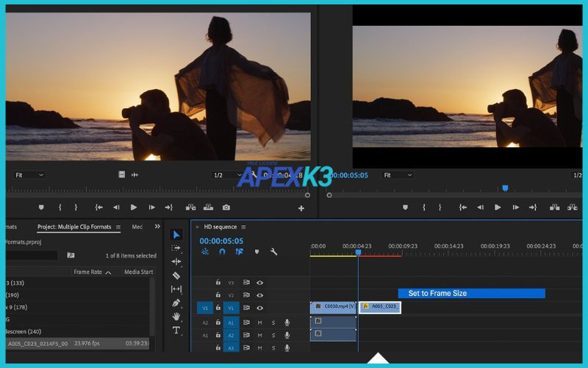Image resolution: width=588 pixels, height=368 pixels.
Task: Open timeline display settings wrench
Action: (x=273, y=252)
